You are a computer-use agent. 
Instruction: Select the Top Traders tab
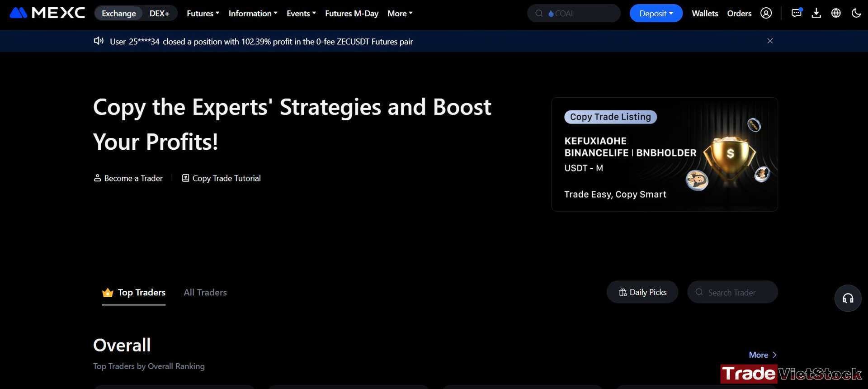pyautogui.click(x=134, y=293)
